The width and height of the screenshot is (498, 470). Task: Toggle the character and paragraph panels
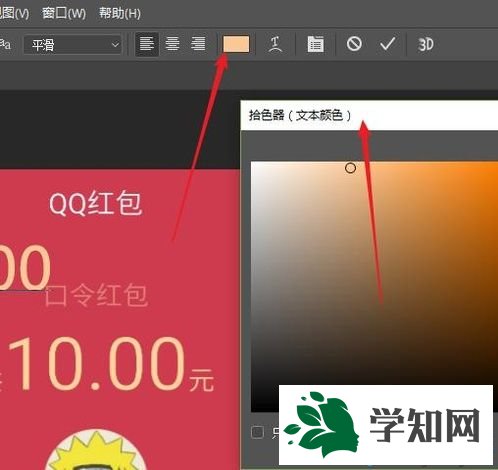pos(315,44)
